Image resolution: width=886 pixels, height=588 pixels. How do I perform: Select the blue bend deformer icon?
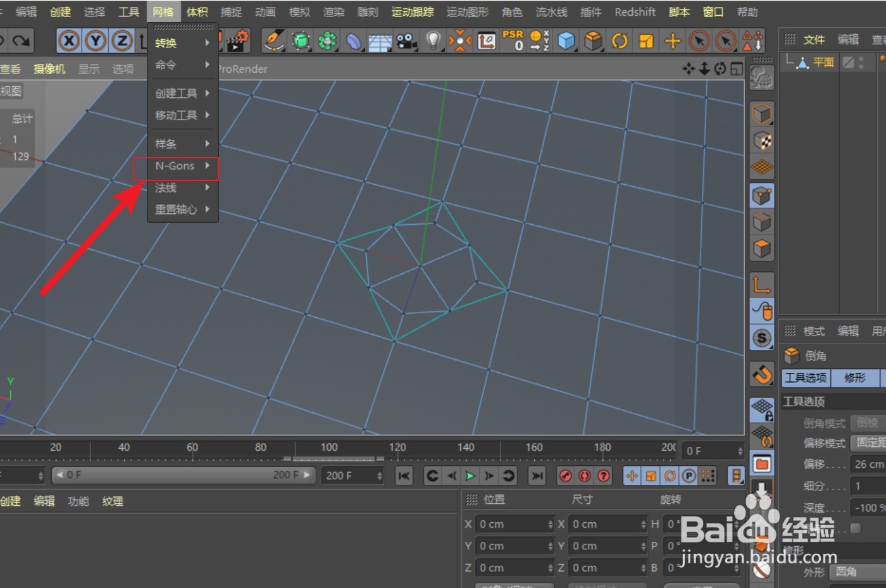[354, 41]
